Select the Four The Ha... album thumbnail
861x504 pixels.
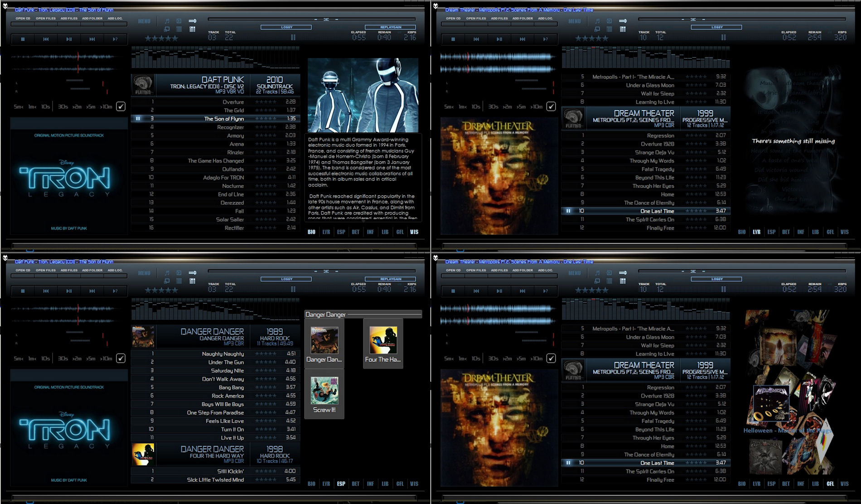point(383,344)
